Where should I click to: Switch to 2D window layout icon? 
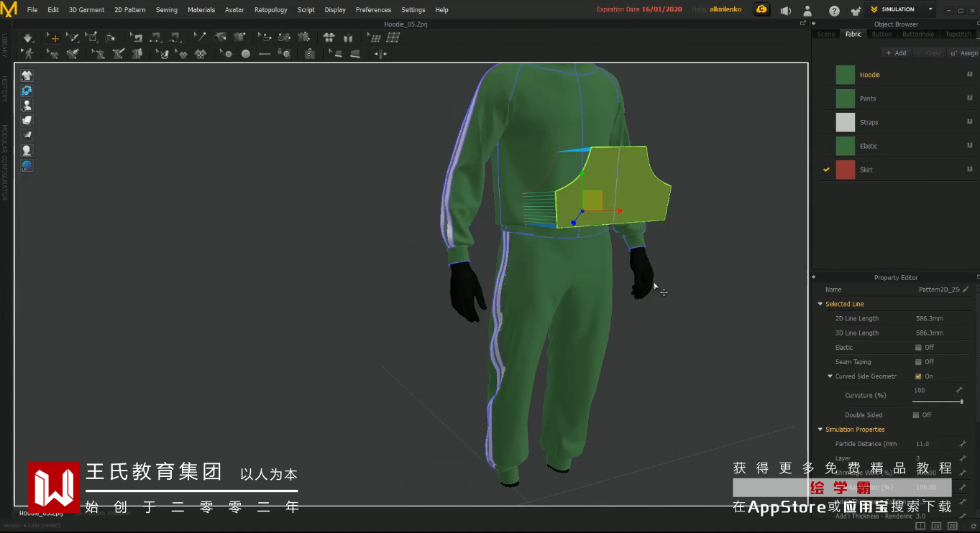pos(954,526)
